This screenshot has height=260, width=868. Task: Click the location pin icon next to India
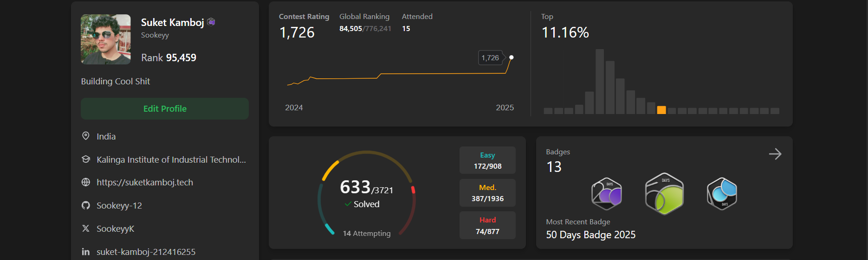pos(86,136)
